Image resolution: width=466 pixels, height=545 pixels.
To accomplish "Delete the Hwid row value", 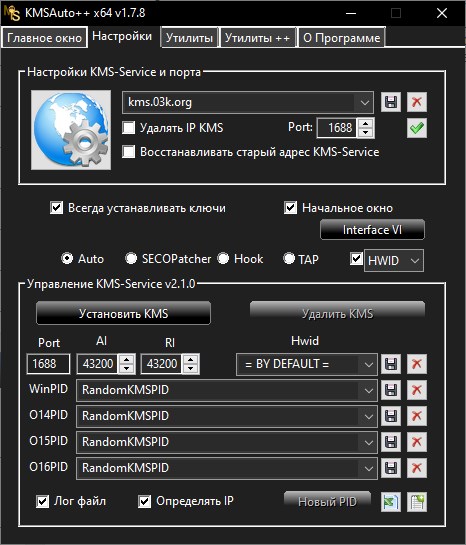I will tap(417, 364).
